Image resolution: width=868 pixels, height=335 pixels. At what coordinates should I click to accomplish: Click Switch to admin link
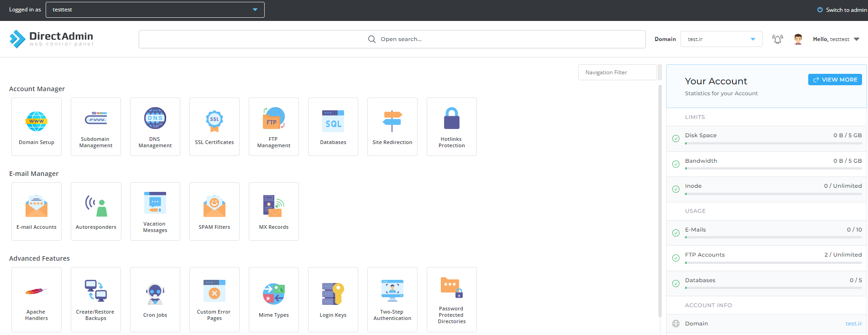[x=842, y=10]
